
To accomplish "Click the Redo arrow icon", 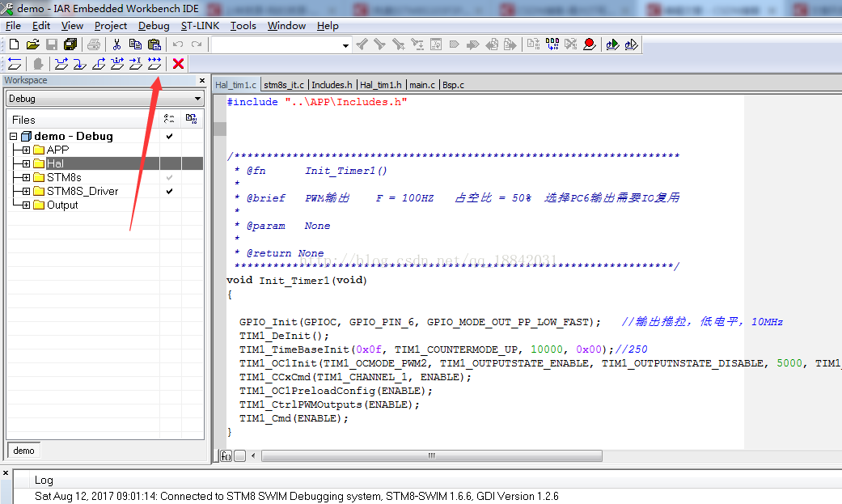I will pos(197,44).
